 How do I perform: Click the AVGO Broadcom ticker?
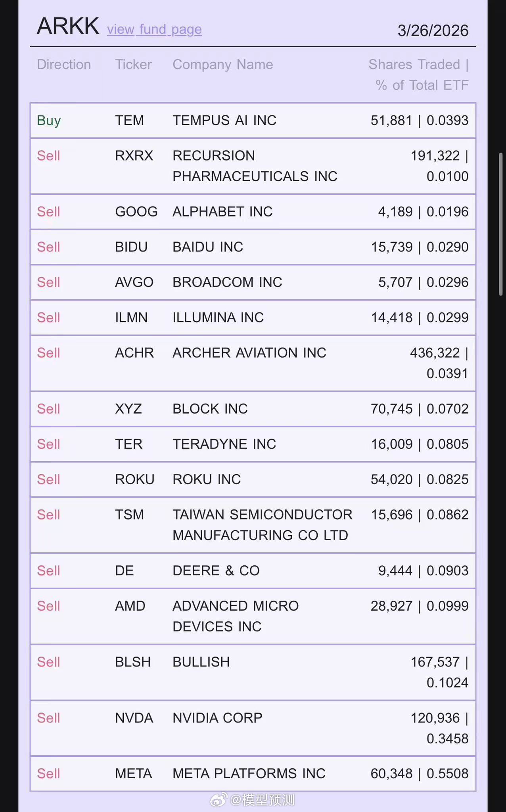tap(134, 282)
